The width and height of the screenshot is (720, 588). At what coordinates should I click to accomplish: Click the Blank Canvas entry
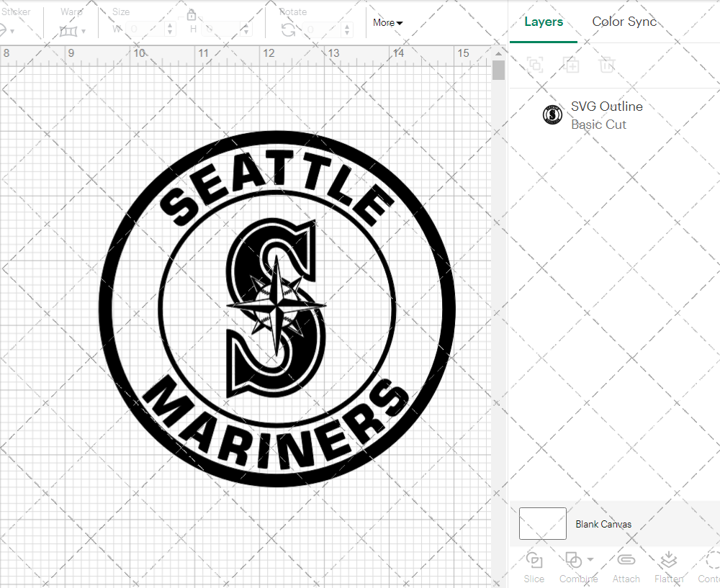pyautogui.click(x=604, y=524)
